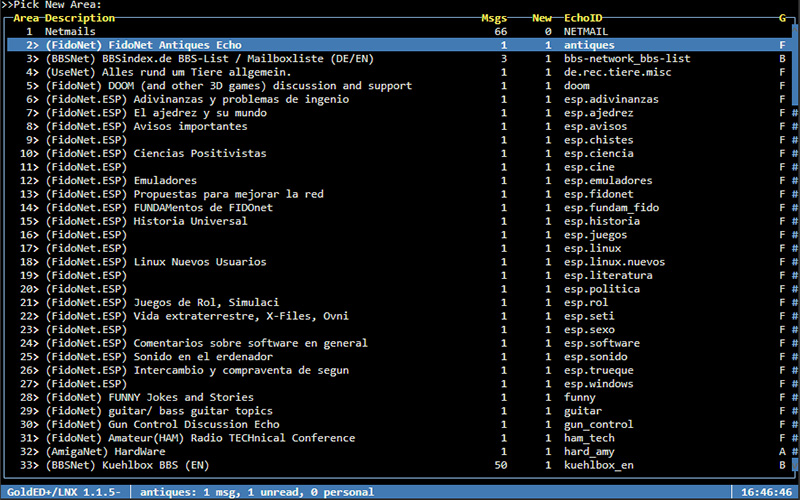This screenshot has height=500, width=800.
Task: Select El ajedrez y su mundo area
Action: pyautogui.click(x=399, y=113)
